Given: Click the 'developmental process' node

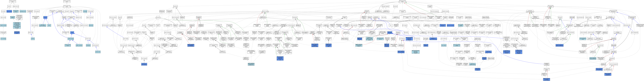Looking at the screenshot, I should tap(551, 6).
